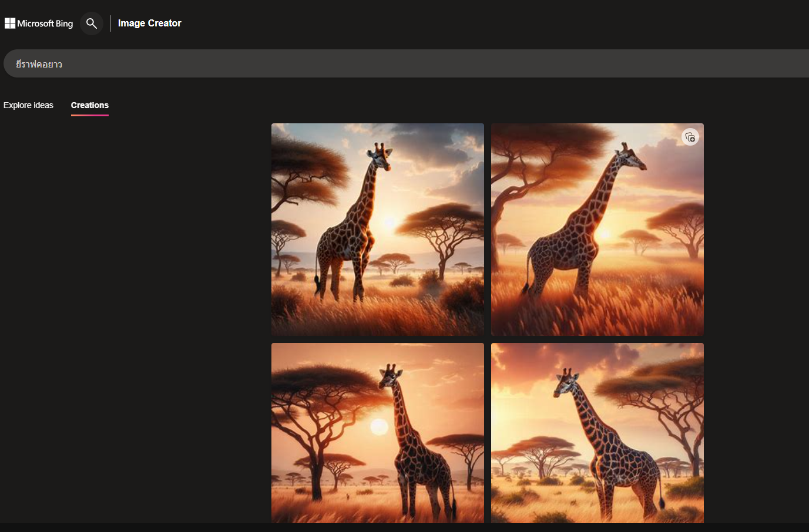Click the magnifying glass search icon
The image size is (809, 532).
click(91, 23)
